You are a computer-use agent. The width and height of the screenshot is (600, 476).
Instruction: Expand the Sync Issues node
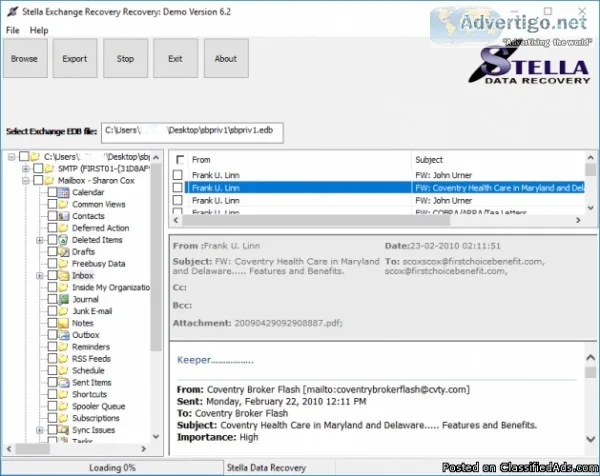tap(40, 430)
